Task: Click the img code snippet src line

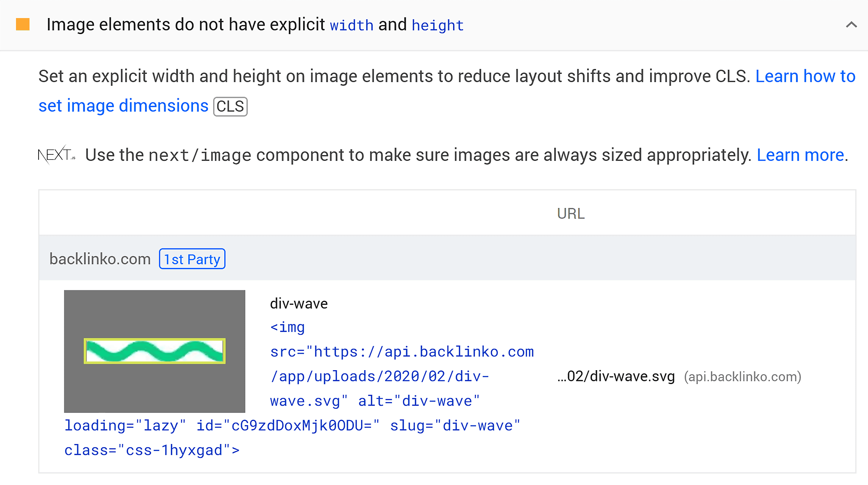Action: click(x=402, y=352)
